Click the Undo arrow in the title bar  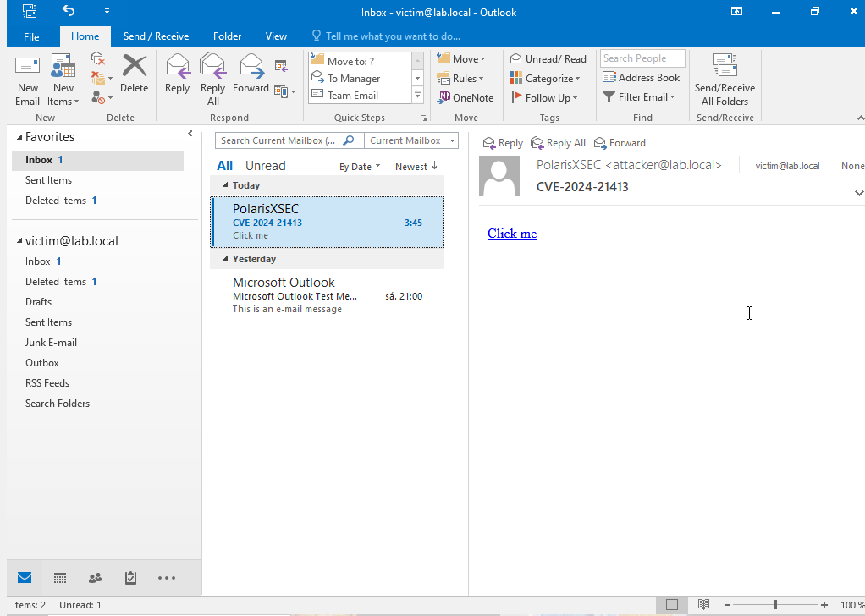[x=69, y=10]
